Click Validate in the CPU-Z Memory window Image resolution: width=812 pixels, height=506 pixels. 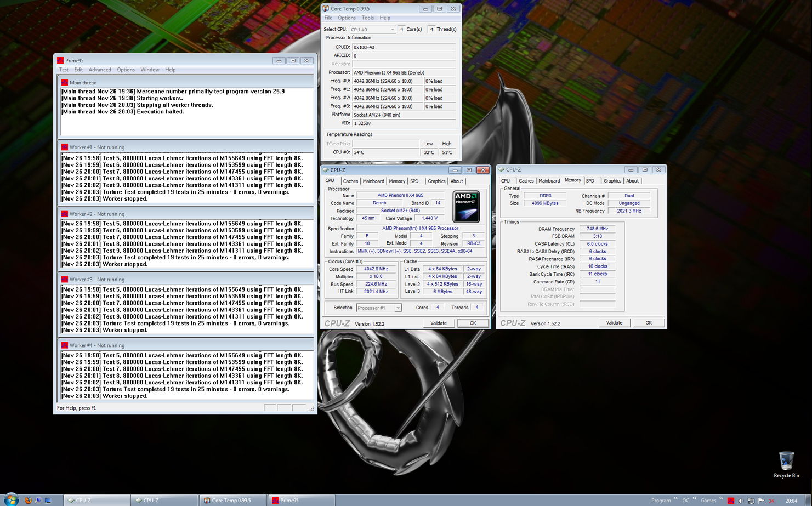coord(614,323)
